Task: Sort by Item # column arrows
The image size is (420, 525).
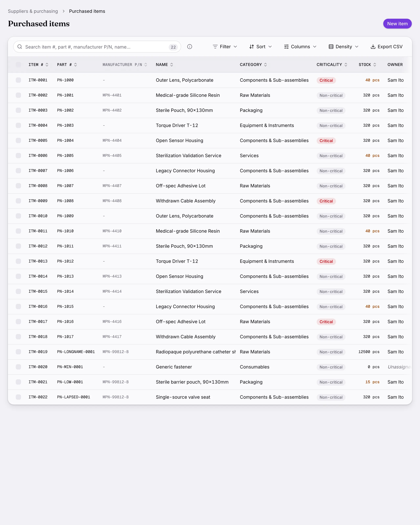Action: 47,65
